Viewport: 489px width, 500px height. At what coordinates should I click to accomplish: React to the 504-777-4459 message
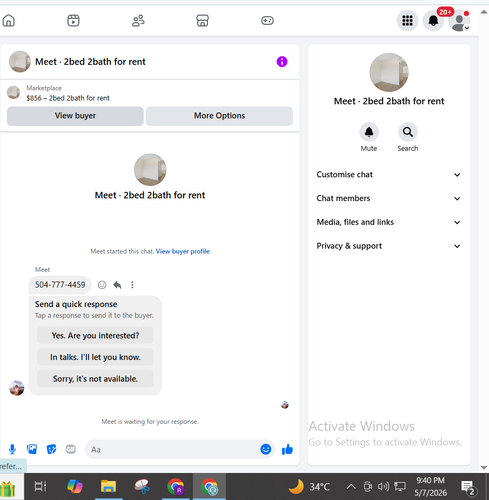(x=102, y=285)
